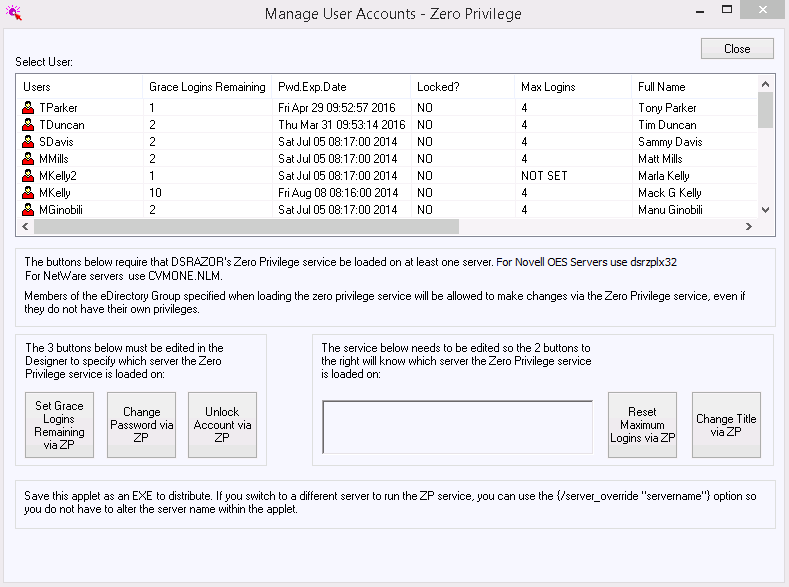The height and width of the screenshot is (587, 789).
Task: Sort list by Pwd.Exp.Date header
Action: tap(340, 87)
